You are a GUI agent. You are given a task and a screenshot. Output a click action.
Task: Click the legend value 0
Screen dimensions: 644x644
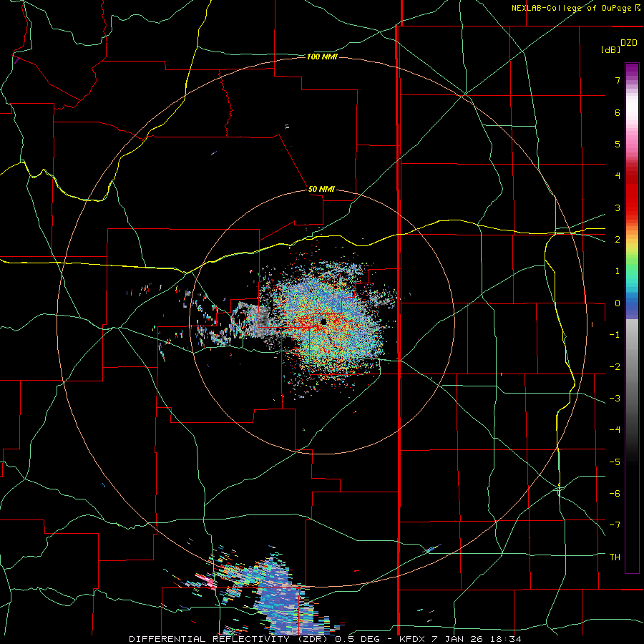(618, 303)
